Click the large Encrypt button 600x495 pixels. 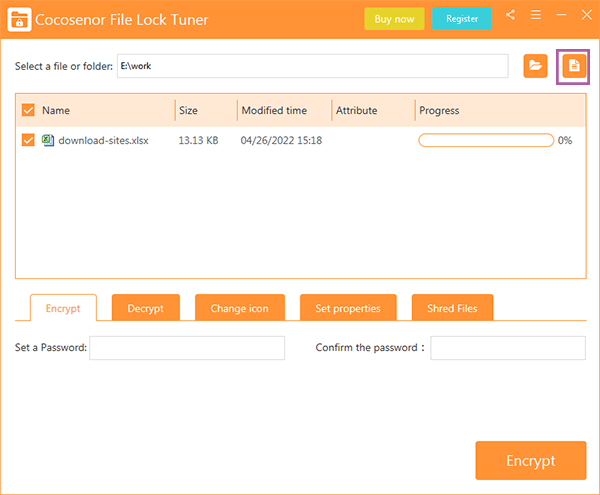531,460
